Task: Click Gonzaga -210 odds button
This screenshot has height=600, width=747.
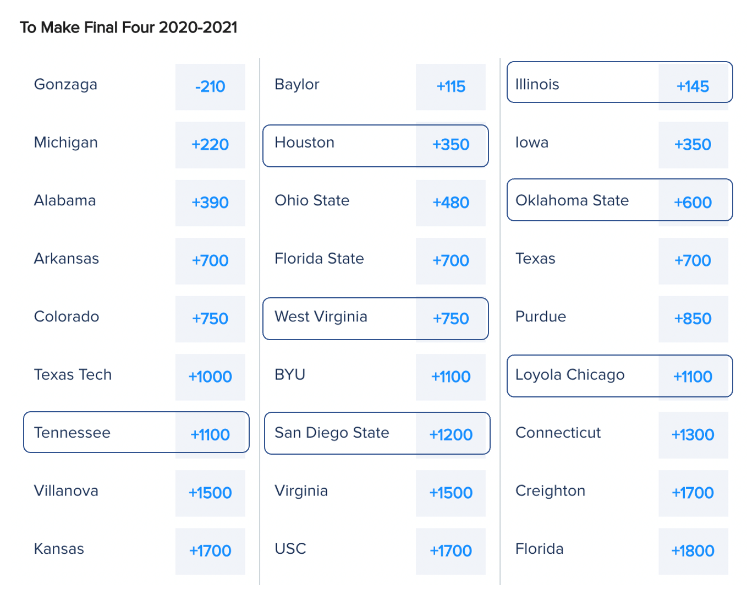Action: [x=210, y=87]
